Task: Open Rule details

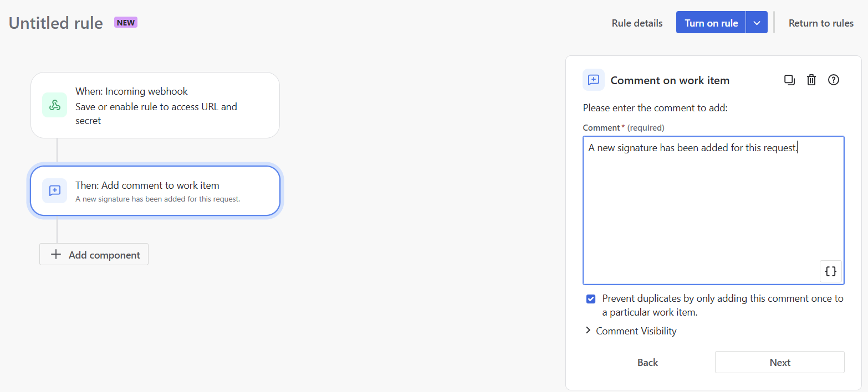Action: pyautogui.click(x=637, y=23)
